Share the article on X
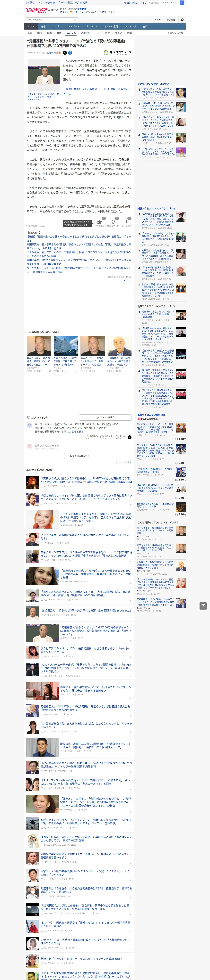Viewport: 210px width, 980px height. 65,53
